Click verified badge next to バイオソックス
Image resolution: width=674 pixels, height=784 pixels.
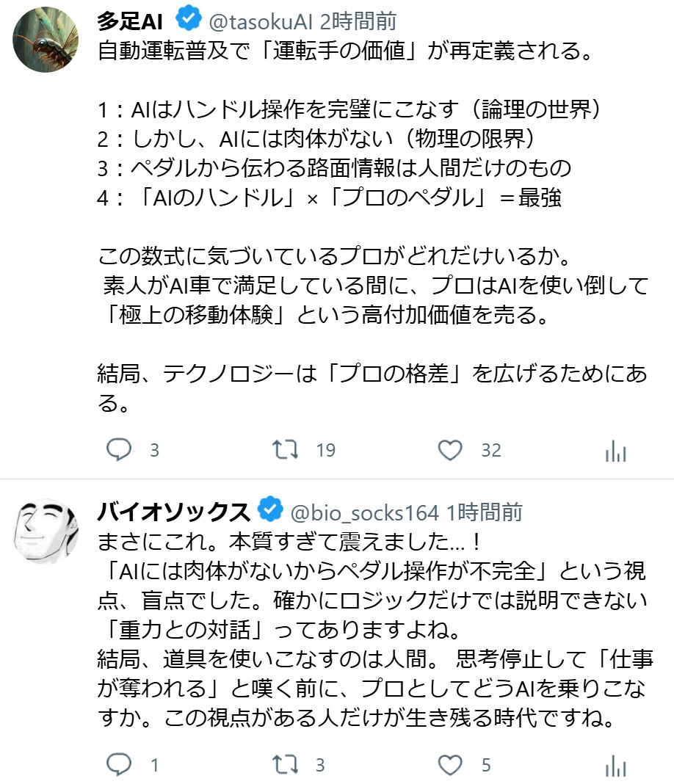(270, 509)
